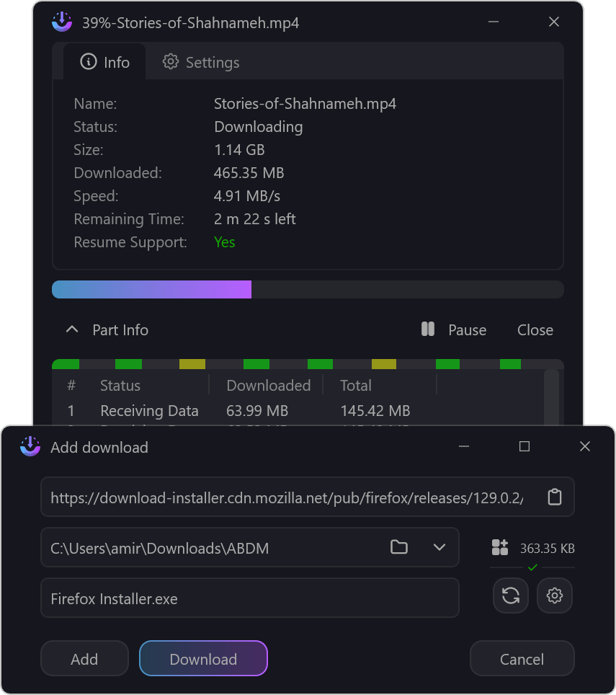Viewport: 616px width, 695px height.
Task: Select the Info tab
Action: tap(105, 62)
